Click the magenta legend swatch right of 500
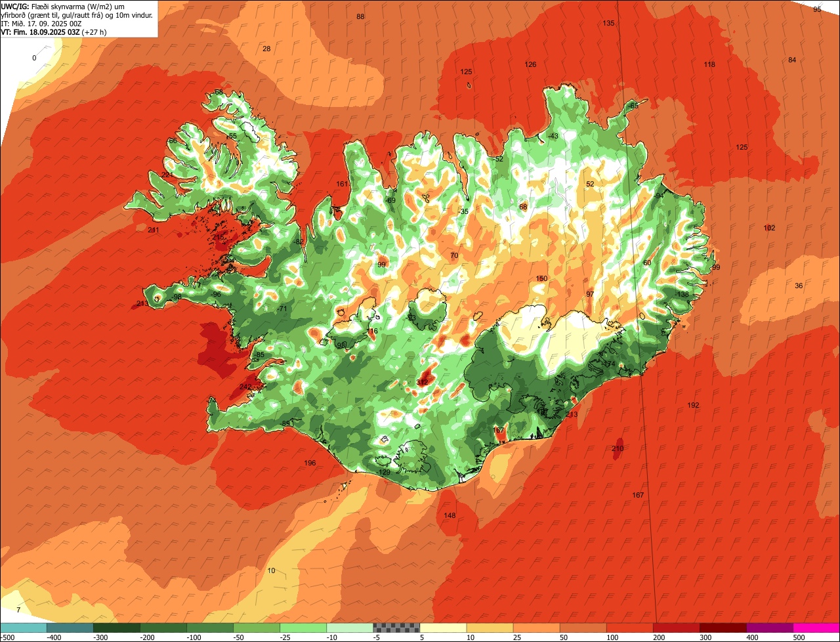The image size is (840, 642). [x=816, y=628]
